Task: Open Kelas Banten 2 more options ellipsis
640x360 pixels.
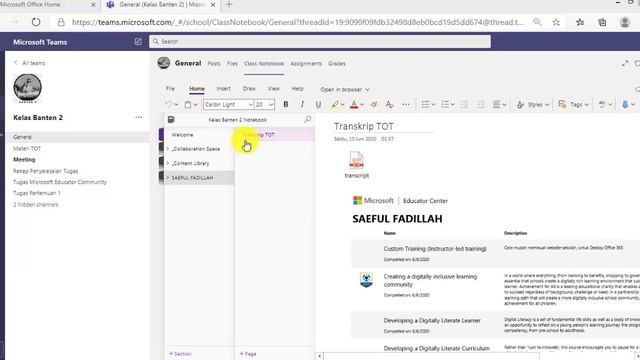Action: 139,117
